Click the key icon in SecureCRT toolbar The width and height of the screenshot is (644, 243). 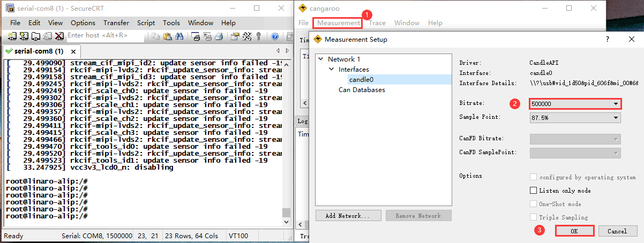[x=258, y=36]
